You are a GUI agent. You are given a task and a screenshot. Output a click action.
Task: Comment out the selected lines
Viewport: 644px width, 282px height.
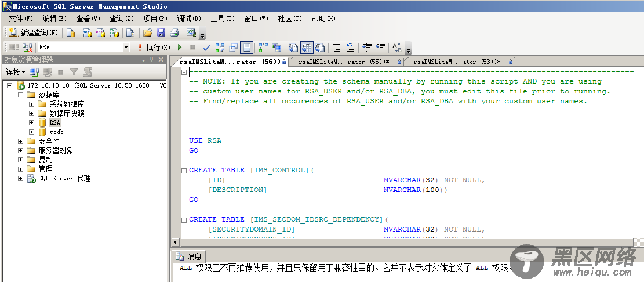point(337,48)
